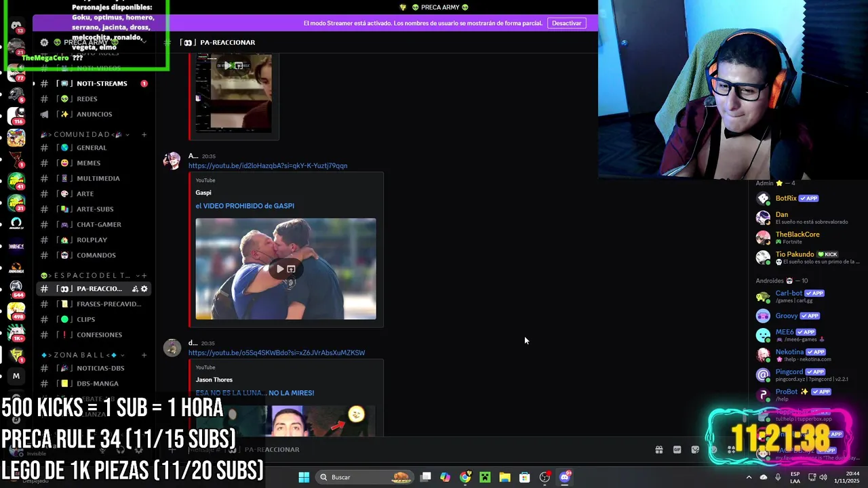The height and width of the screenshot is (488, 868).
Task: Open the REDES channel
Action: point(94,99)
